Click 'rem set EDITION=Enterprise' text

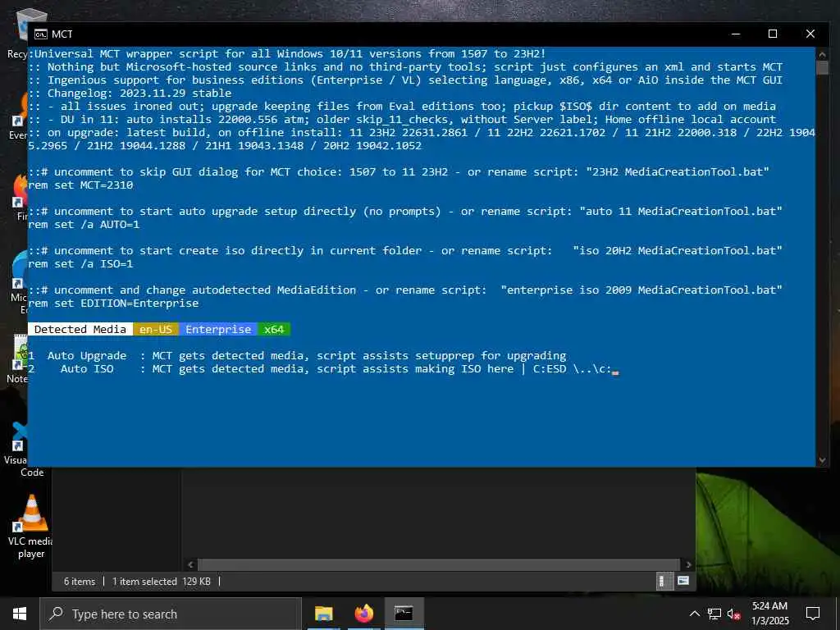(x=113, y=304)
